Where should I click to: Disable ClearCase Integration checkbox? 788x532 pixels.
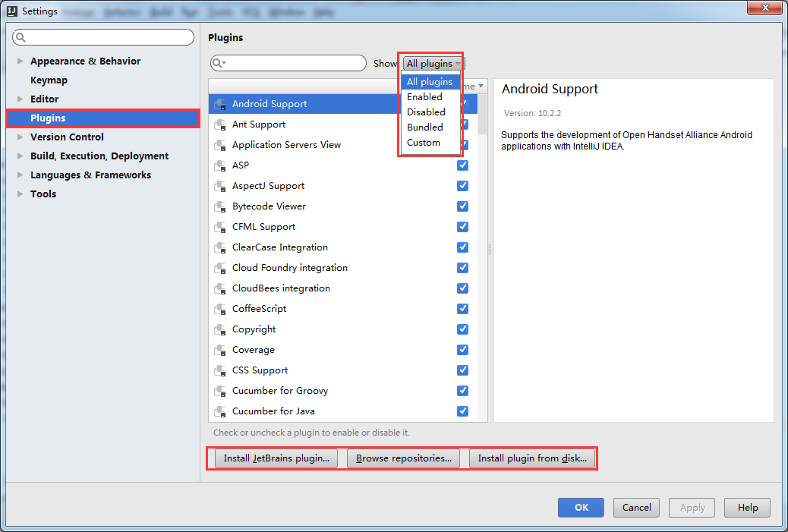click(462, 247)
